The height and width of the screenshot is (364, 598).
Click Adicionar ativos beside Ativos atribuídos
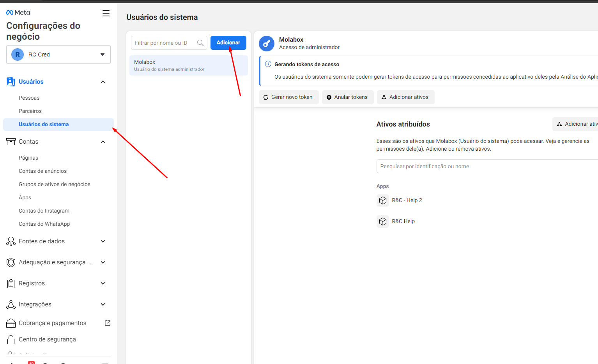(x=575, y=124)
